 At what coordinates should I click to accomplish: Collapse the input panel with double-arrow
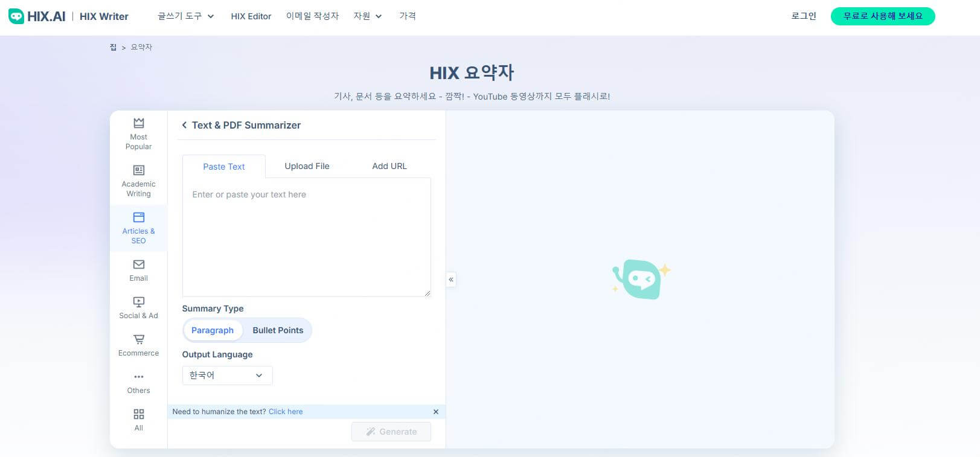(451, 280)
